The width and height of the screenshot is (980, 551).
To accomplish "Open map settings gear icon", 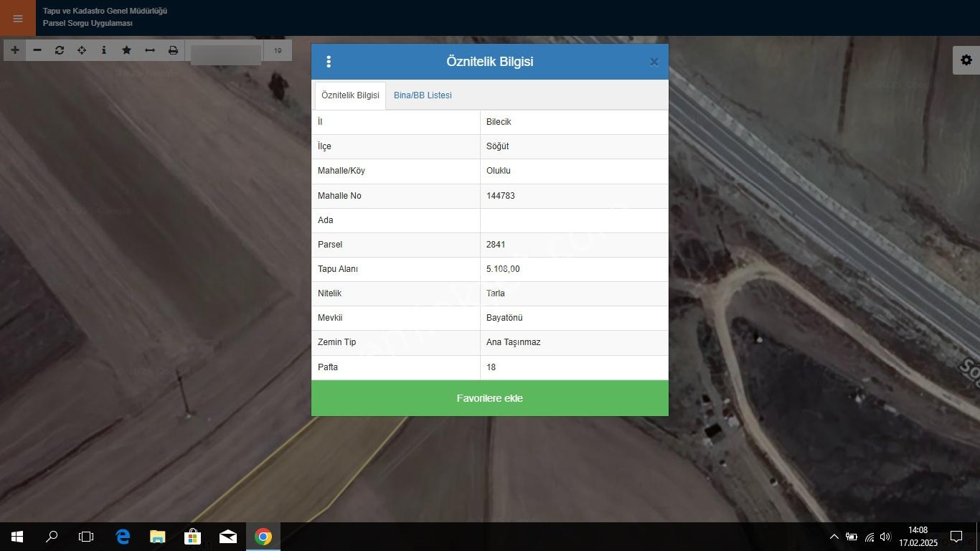I will (966, 60).
